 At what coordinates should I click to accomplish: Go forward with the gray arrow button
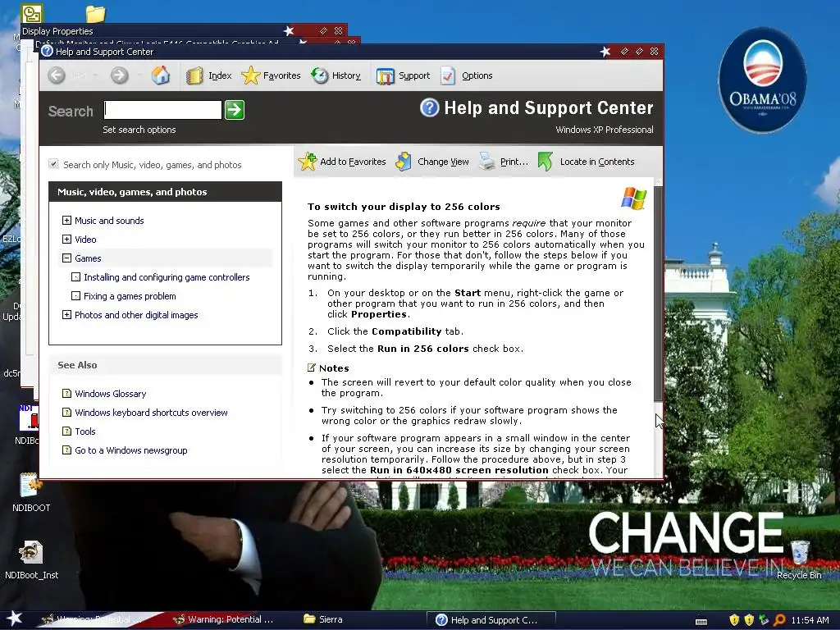120,75
